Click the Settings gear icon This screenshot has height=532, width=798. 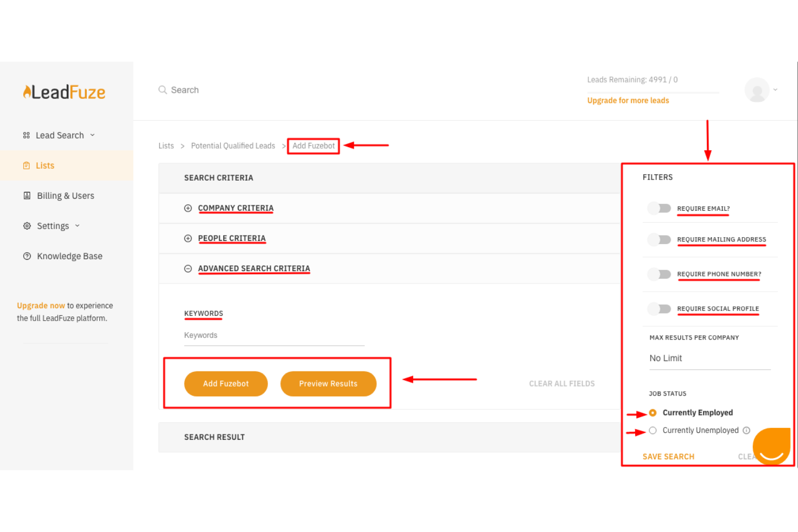coord(27,226)
